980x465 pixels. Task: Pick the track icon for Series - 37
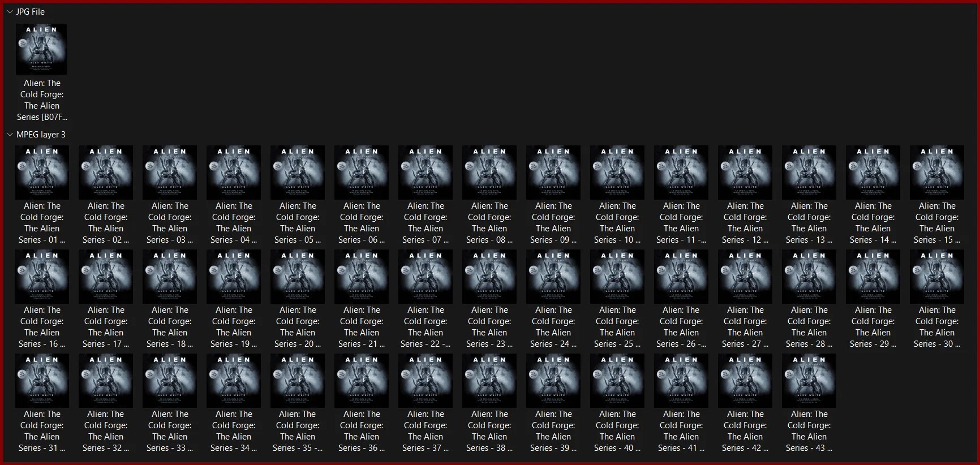pos(425,381)
